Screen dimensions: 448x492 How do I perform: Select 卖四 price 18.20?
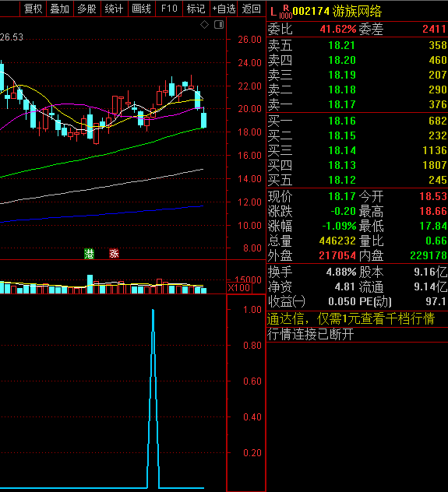click(341, 60)
